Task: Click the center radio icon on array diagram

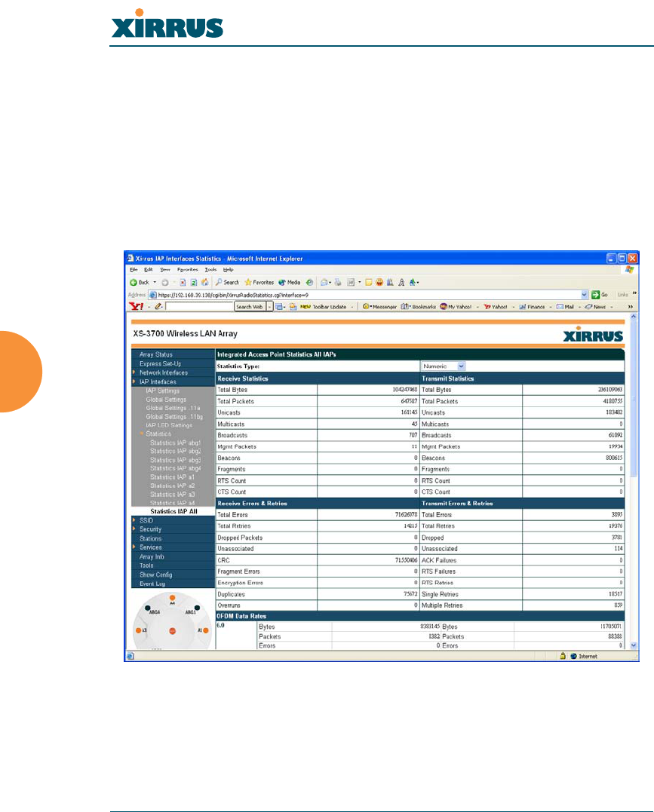Action: (172, 630)
